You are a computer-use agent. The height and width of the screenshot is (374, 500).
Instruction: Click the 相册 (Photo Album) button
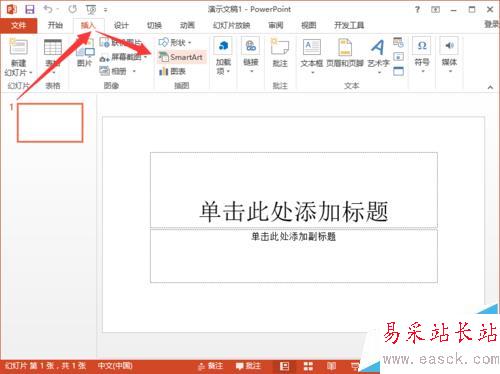point(113,71)
